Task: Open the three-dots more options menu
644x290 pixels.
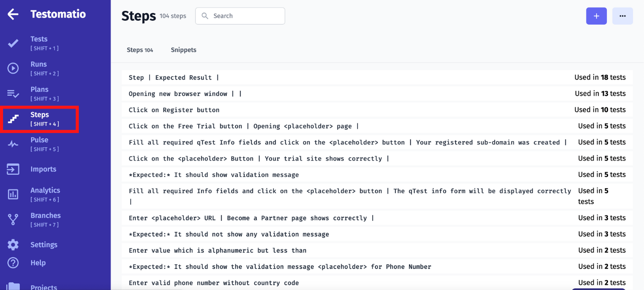Action: 622,16
